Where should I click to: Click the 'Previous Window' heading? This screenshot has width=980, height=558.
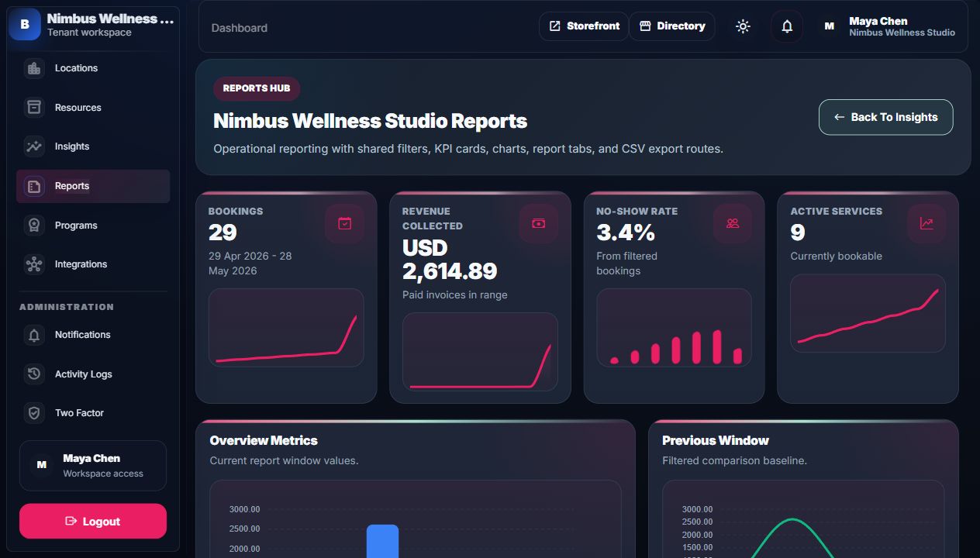pyautogui.click(x=716, y=440)
